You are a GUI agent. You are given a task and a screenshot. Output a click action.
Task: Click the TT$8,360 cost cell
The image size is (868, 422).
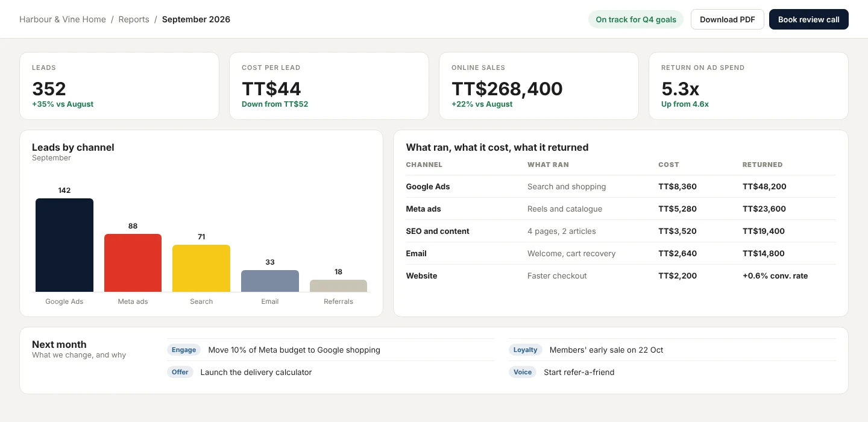[x=678, y=186]
